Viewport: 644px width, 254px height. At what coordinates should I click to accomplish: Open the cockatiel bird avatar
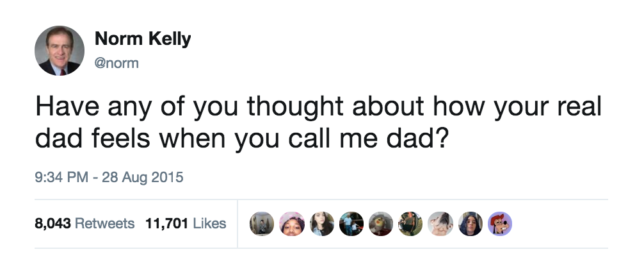381,224
